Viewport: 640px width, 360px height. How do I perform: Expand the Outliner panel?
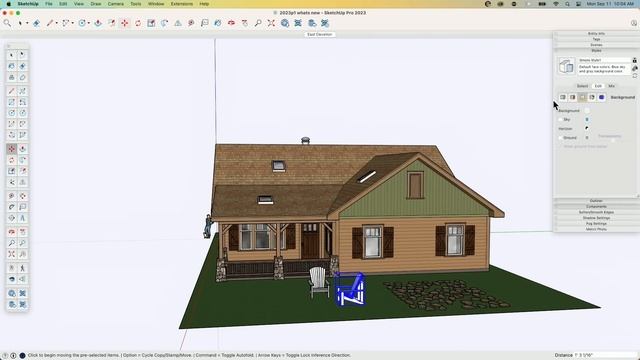(596, 201)
